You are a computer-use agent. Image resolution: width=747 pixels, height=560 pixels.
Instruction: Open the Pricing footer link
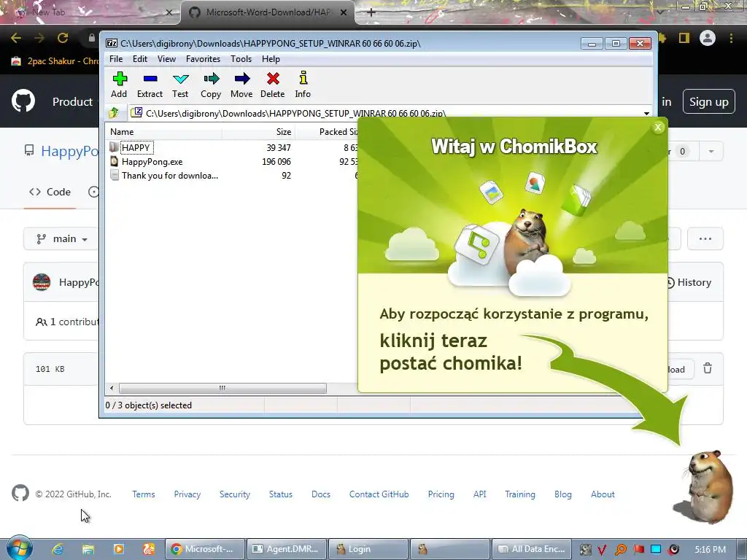[441, 494]
